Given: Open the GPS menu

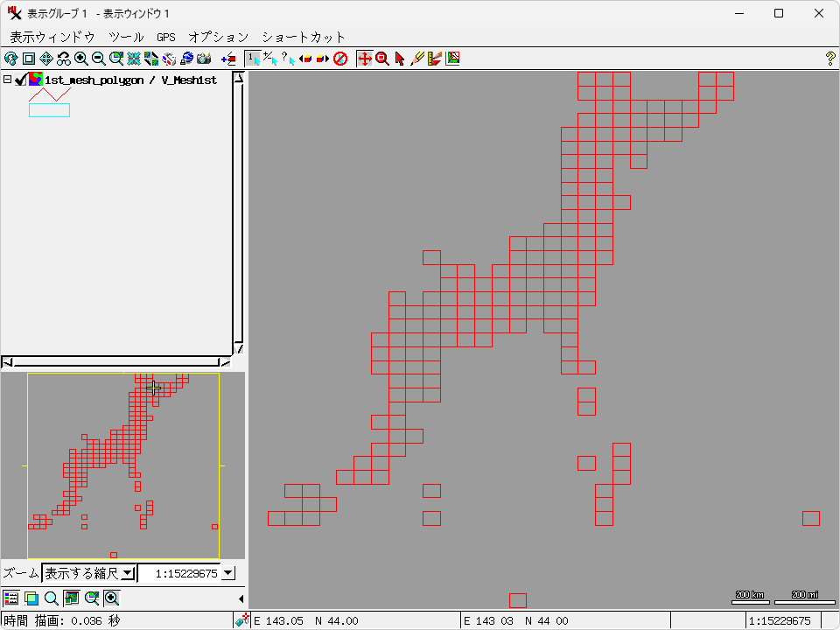Looking at the screenshot, I should (166, 37).
